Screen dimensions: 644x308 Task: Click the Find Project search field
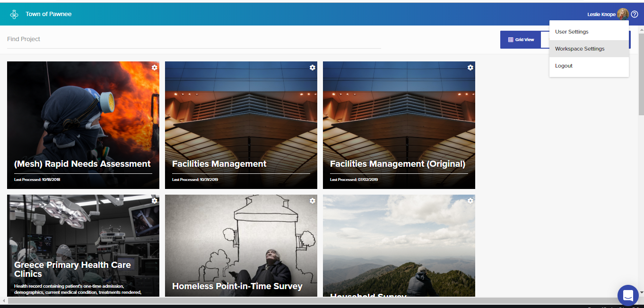point(194,39)
